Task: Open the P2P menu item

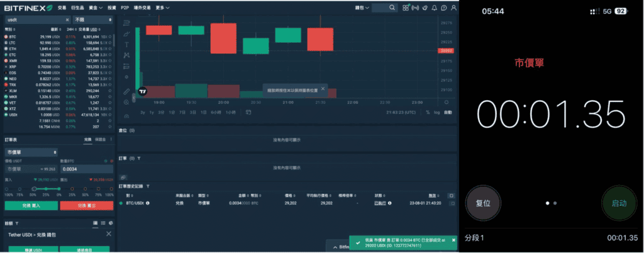Action: [x=125, y=8]
